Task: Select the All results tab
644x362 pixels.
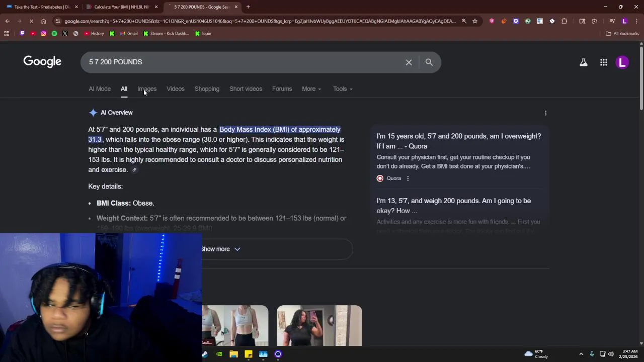Action: [x=124, y=89]
